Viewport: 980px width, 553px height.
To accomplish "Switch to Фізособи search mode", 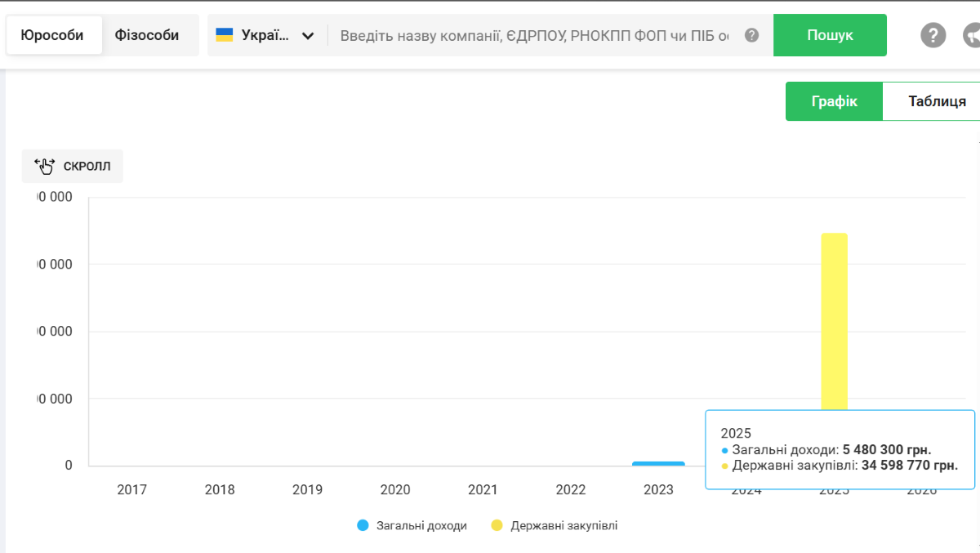I will point(147,35).
